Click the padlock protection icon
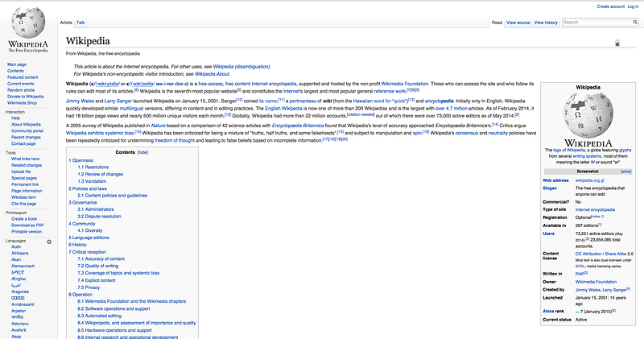This screenshot has height=339, width=644. [x=617, y=43]
